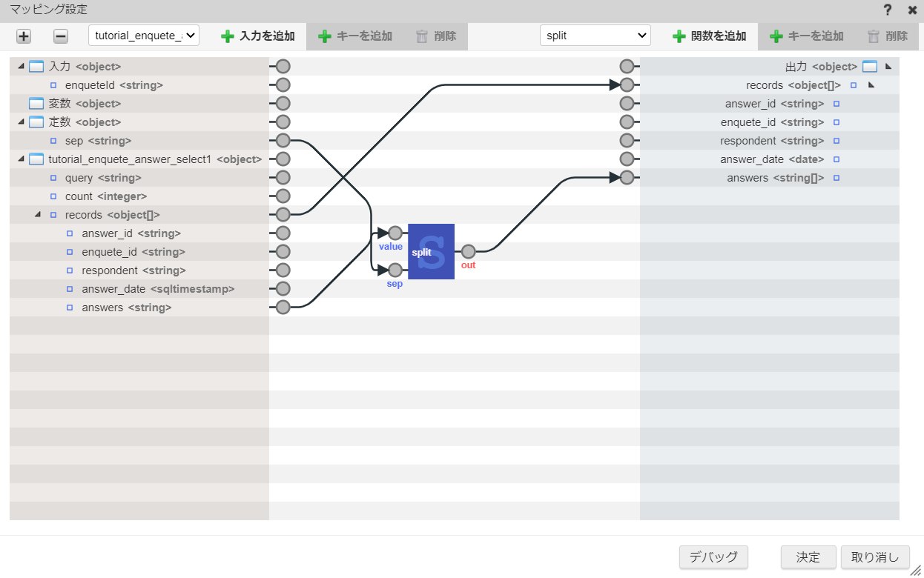The height and width of the screenshot is (578, 924).
Task: Select the 入力 object folder icon
Action: 36,67
